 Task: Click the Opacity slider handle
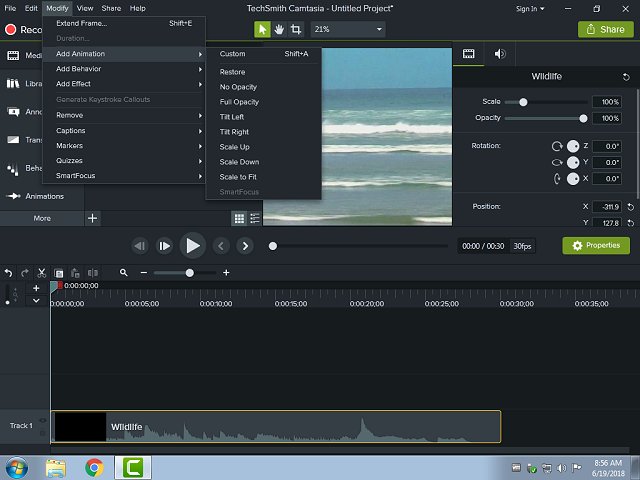point(583,118)
